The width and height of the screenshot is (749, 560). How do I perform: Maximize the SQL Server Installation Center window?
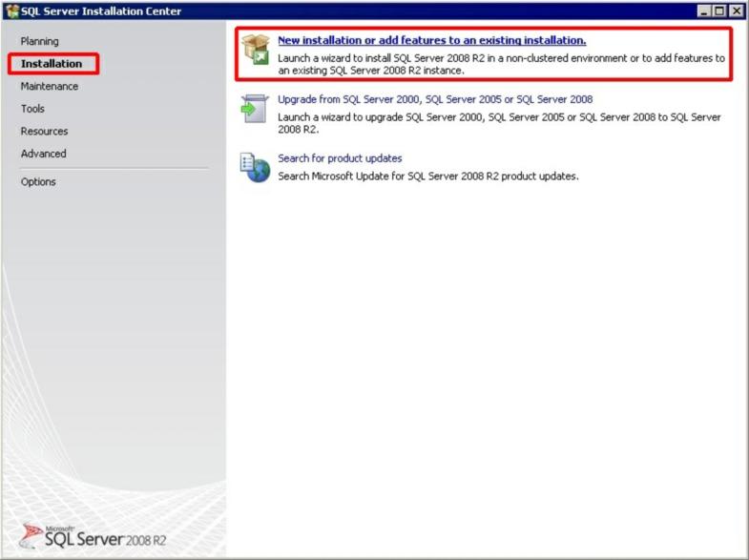(x=719, y=11)
